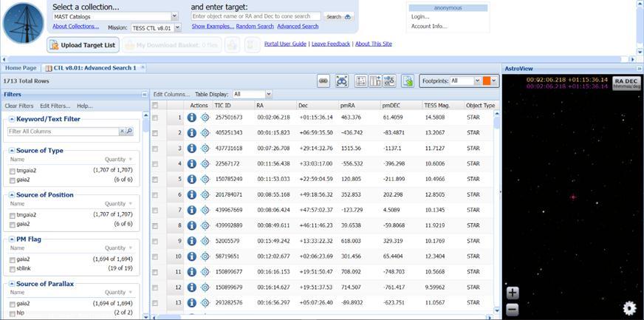The width and height of the screenshot is (644, 320).
Task: Open the Edit Columns menu
Action: (x=171, y=95)
